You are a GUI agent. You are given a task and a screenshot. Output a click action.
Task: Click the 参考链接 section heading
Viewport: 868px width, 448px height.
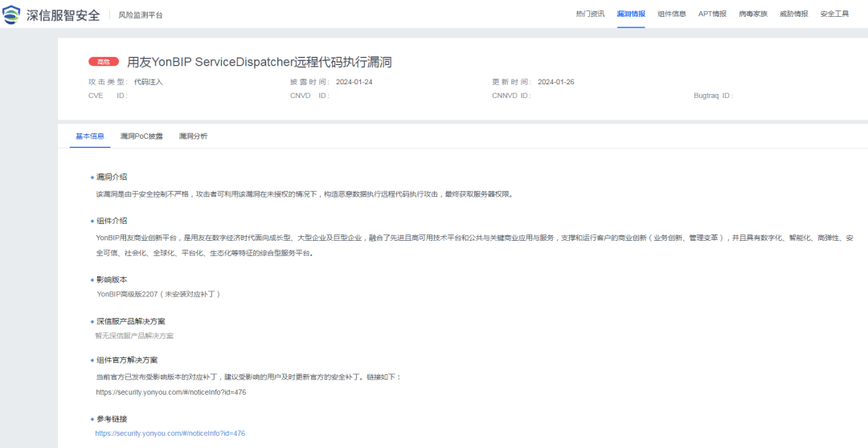112,419
